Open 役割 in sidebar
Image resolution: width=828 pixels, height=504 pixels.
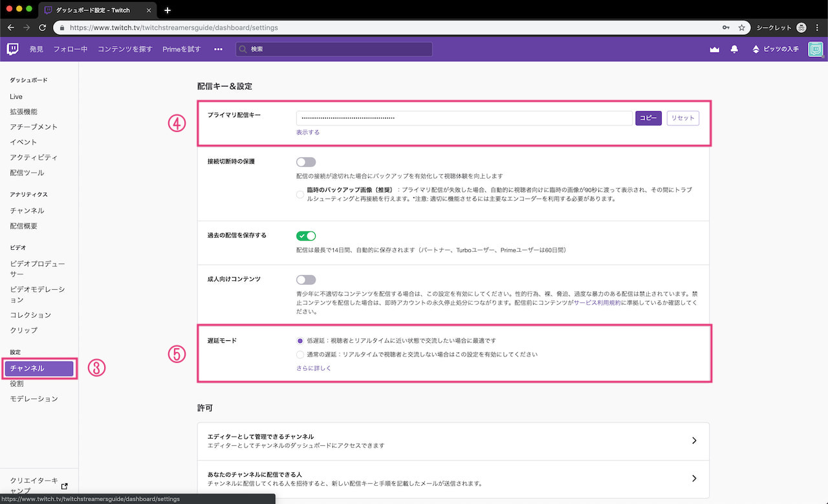[x=16, y=384]
